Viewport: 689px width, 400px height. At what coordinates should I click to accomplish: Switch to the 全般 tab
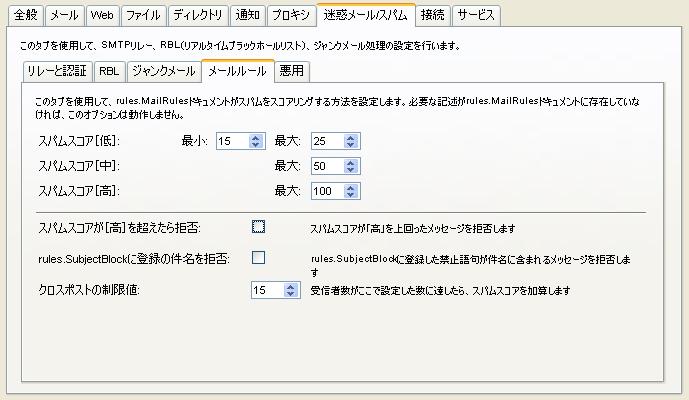26,15
